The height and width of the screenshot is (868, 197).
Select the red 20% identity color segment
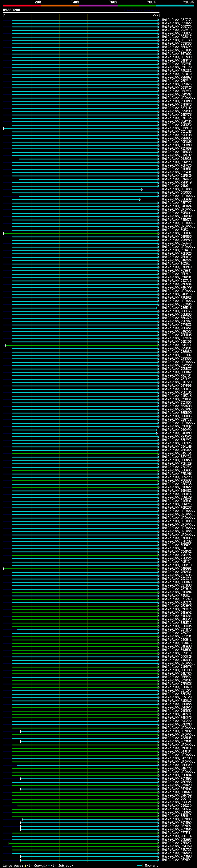[22, 6]
